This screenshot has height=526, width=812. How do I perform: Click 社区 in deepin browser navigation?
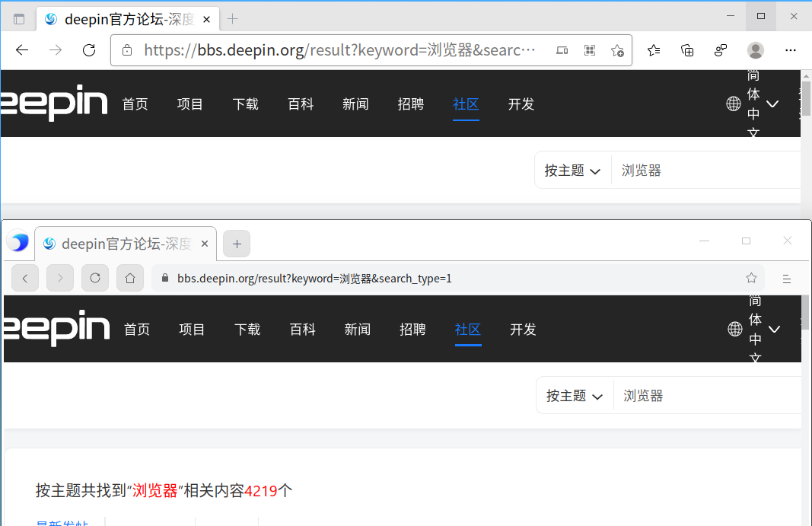pyautogui.click(x=468, y=330)
